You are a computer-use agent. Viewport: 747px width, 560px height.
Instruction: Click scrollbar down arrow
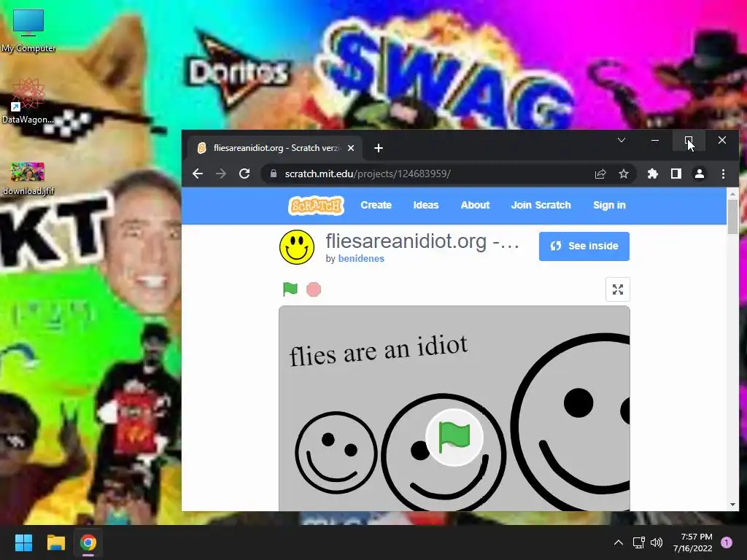(x=732, y=505)
